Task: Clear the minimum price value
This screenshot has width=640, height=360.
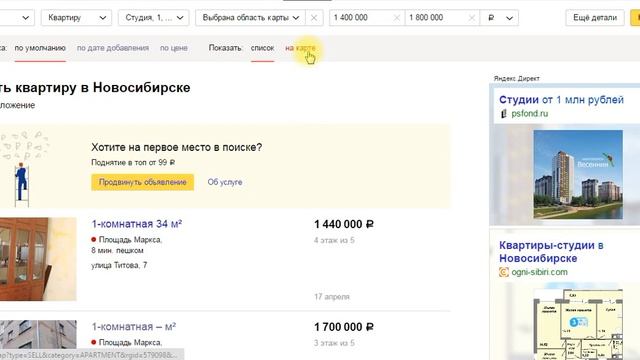Action: pos(396,18)
